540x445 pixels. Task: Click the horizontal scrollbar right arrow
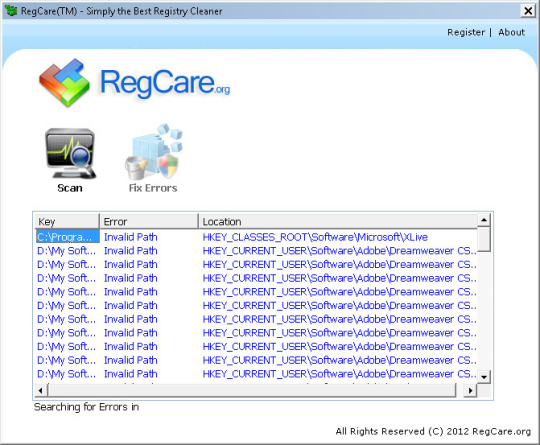pos(470,391)
